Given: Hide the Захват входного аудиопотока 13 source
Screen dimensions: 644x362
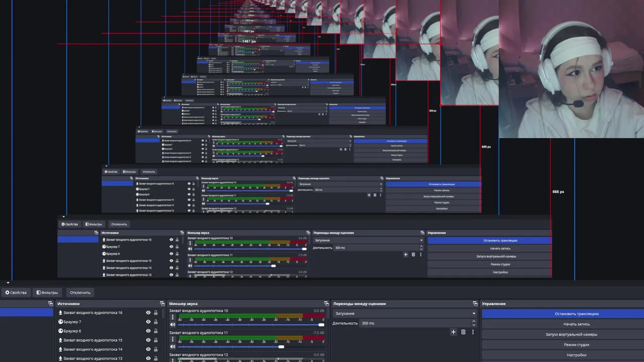Looking at the screenshot, I should [x=148, y=358].
